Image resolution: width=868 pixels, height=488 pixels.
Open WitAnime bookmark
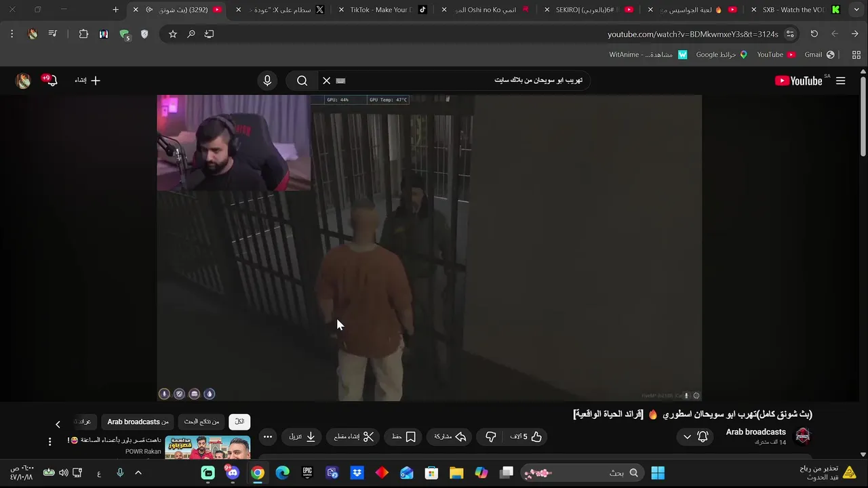pos(648,55)
